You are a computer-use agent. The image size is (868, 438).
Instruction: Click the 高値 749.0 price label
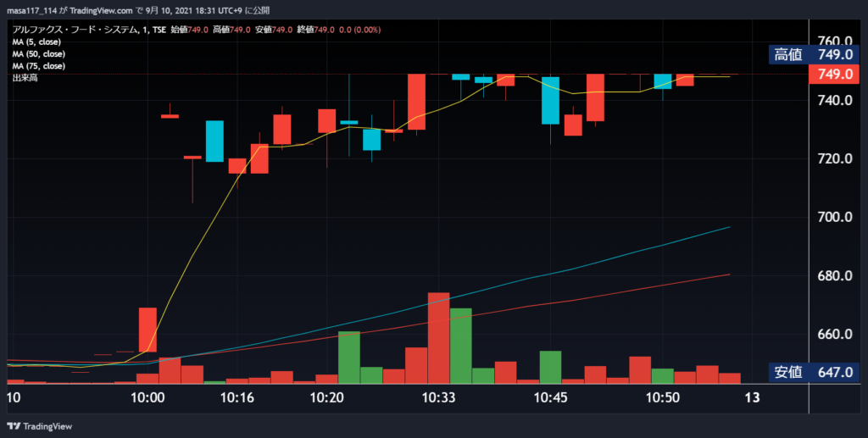[x=814, y=54]
